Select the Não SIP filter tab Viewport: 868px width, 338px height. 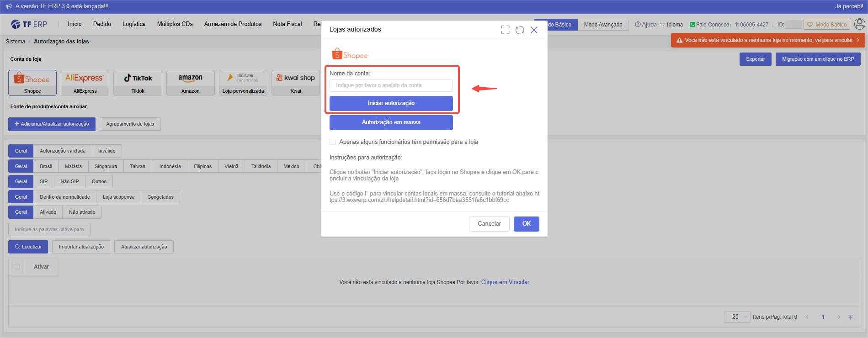coord(69,181)
